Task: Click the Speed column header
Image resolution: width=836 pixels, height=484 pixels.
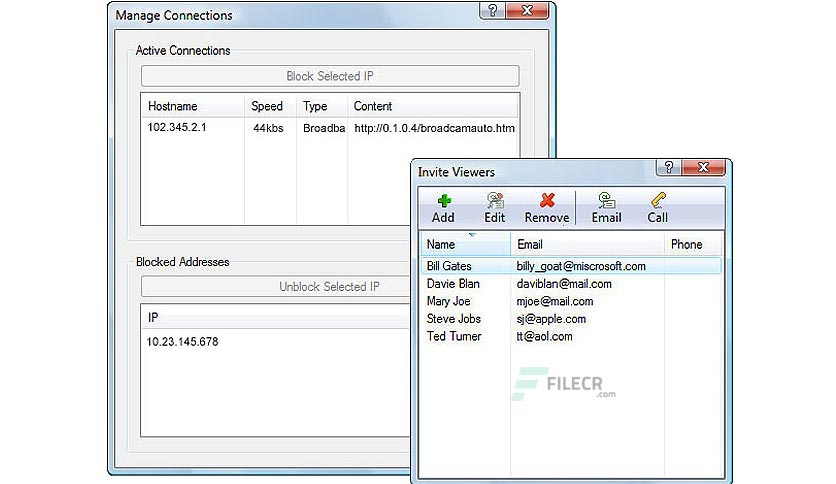Action: 270,106
